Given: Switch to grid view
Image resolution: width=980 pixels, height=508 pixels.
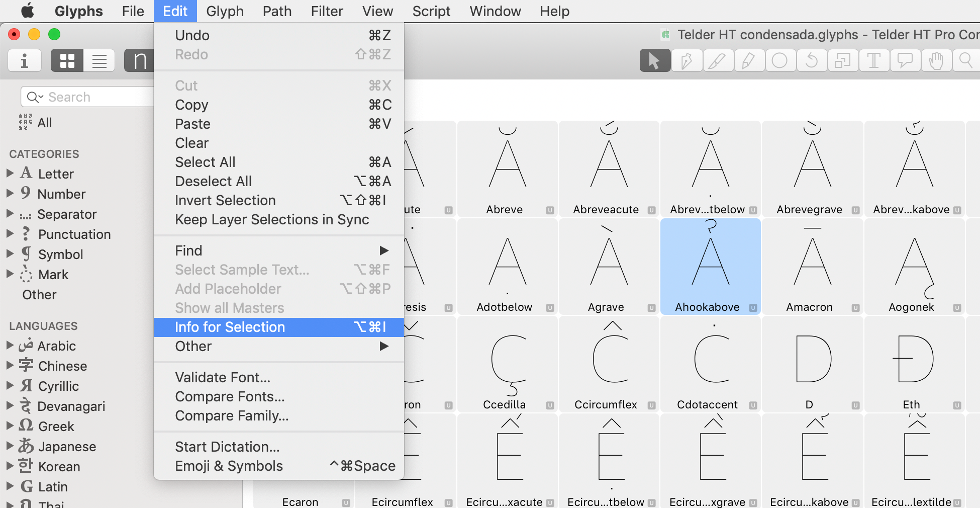Looking at the screenshot, I should pyautogui.click(x=67, y=61).
